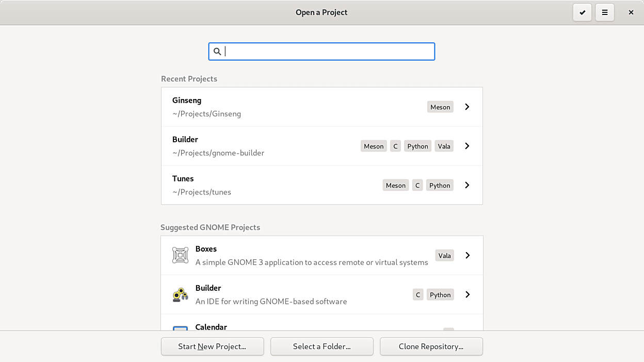Click the Meson tag on Tunes row
Image resolution: width=644 pixels, height=362 pixels.
point(395,186)
